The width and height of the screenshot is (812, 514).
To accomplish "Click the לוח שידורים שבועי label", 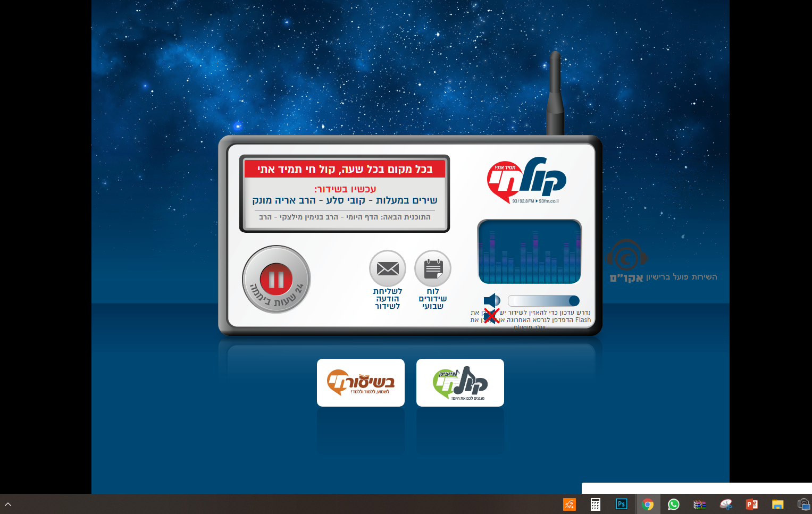I will 433,299.
